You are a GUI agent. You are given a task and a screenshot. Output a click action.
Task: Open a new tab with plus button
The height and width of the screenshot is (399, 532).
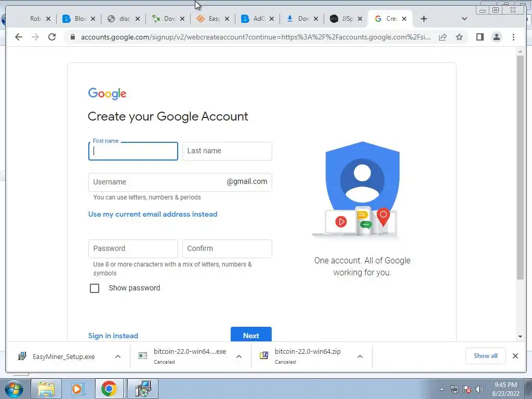(424, 19)
